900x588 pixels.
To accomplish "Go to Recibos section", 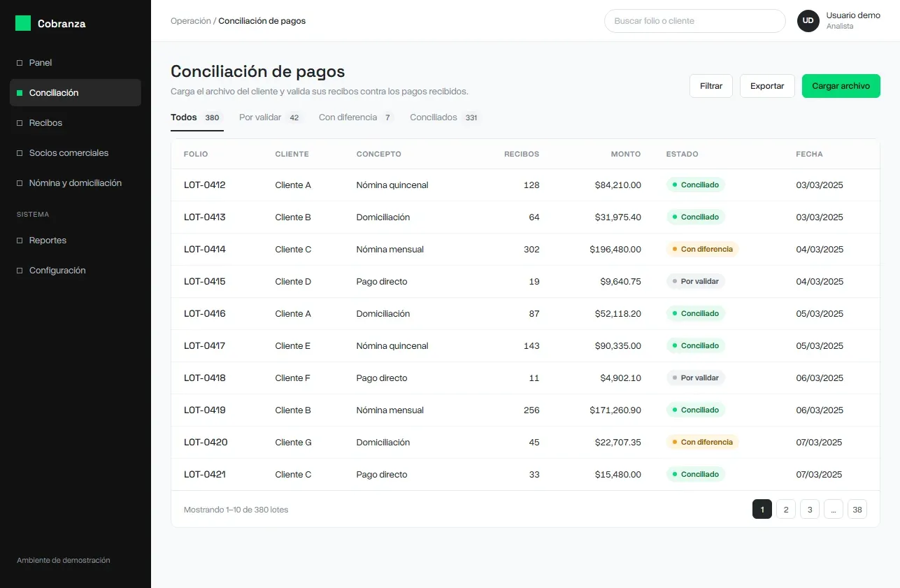I will (76, 123).
